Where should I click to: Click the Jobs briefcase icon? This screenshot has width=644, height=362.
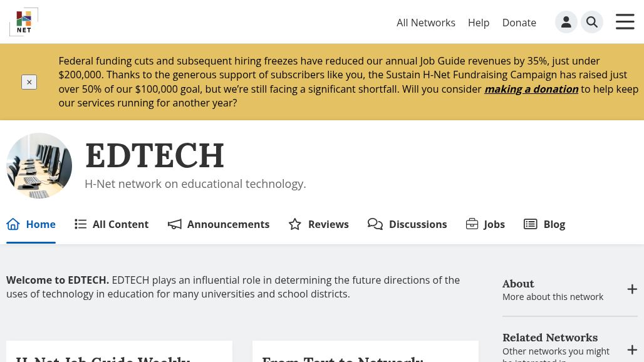pyautogui.click(x=472, y=224)
